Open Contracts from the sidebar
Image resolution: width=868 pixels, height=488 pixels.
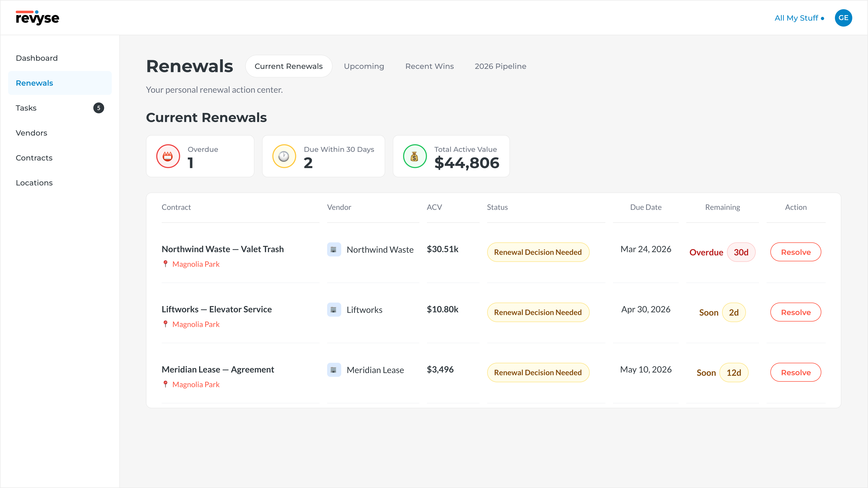tap(34, 158)
